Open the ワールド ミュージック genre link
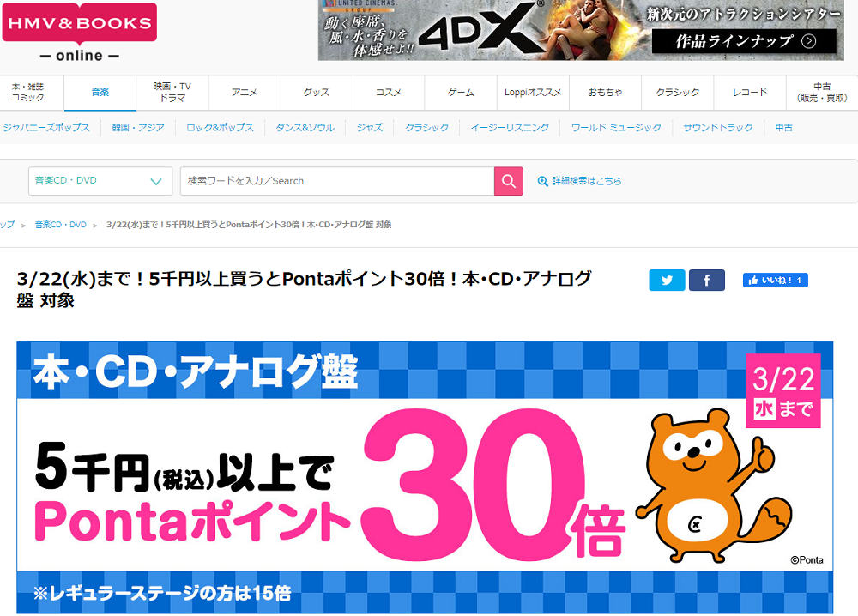 (x=616, y=128)
